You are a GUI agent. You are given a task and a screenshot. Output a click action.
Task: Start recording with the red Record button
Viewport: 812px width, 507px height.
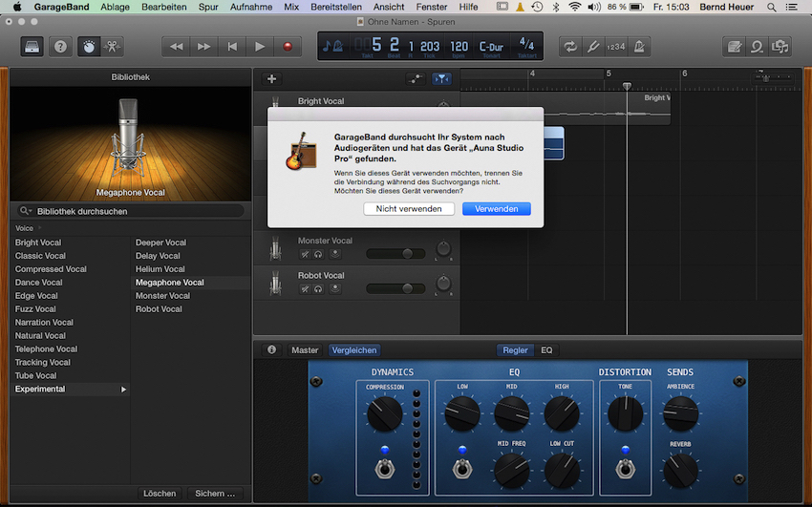pos(288,47)
